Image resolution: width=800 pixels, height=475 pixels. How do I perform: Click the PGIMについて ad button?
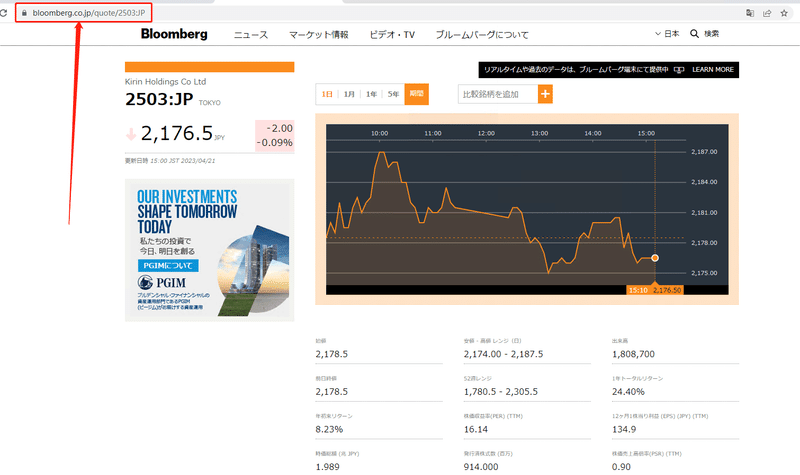(168, 265)
